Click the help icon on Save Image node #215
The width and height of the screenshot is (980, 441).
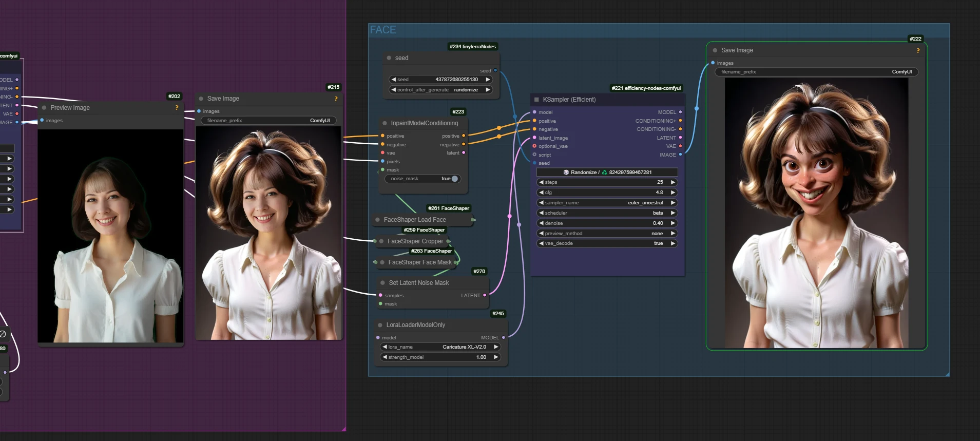coord(336,99)
